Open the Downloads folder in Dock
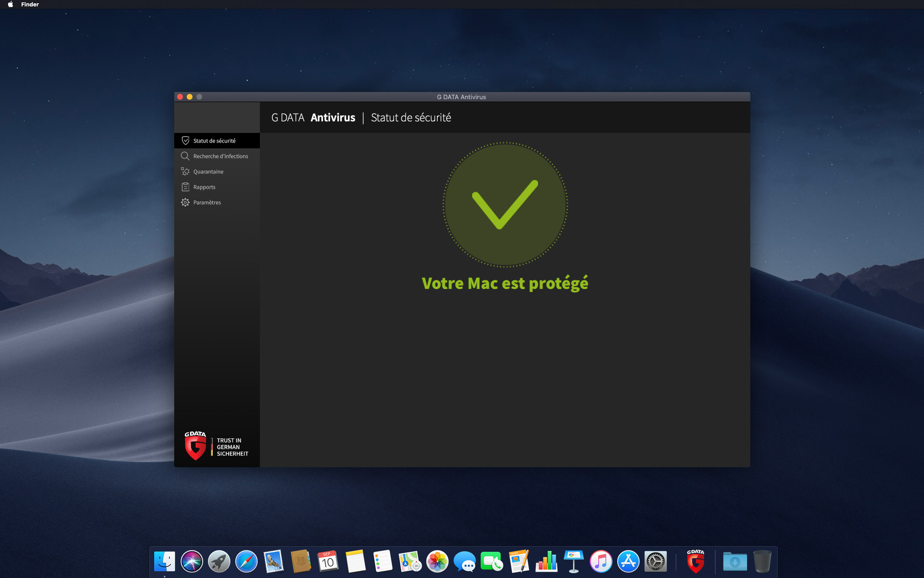 coord(735,562)
